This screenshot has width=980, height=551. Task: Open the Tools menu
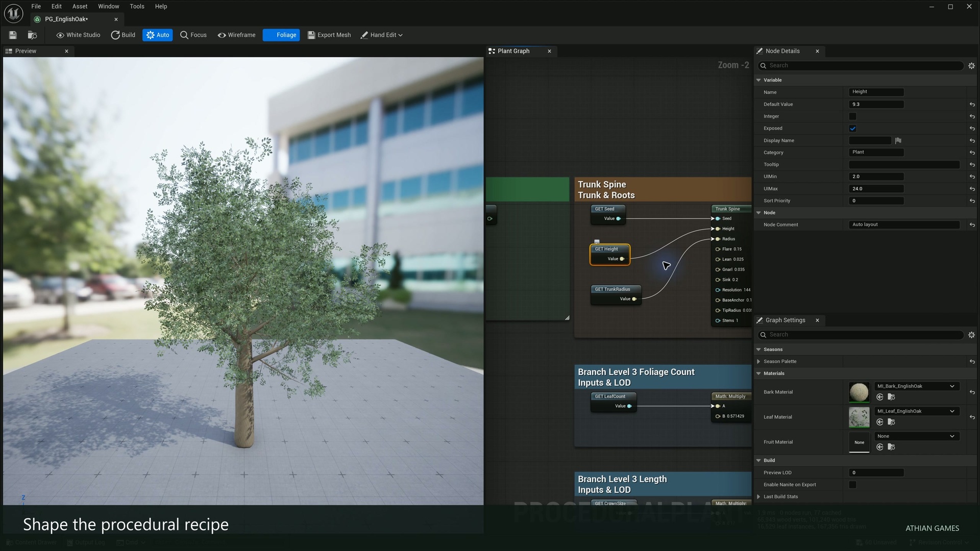(137, 6)
